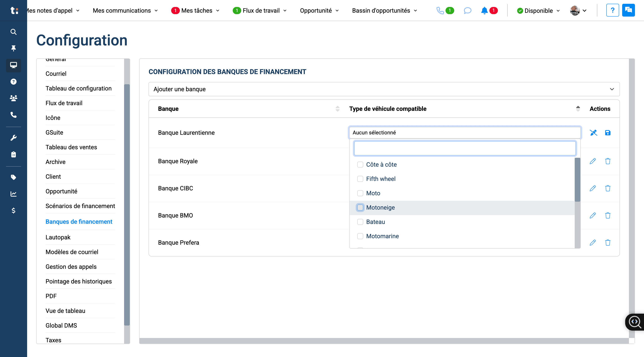Click the price tag icon in sidebar
644x357 pixels.
click(14, 177)
